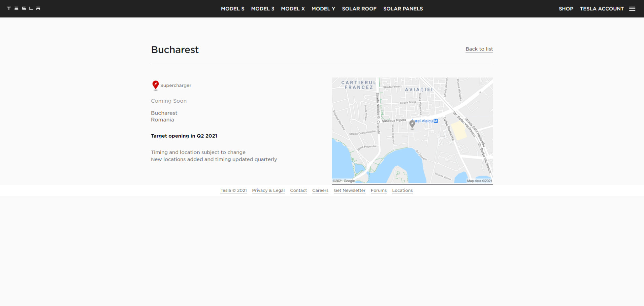Click the Tesla logo
644x306 pixels.
pyautogui.click(x=24, y=8)
